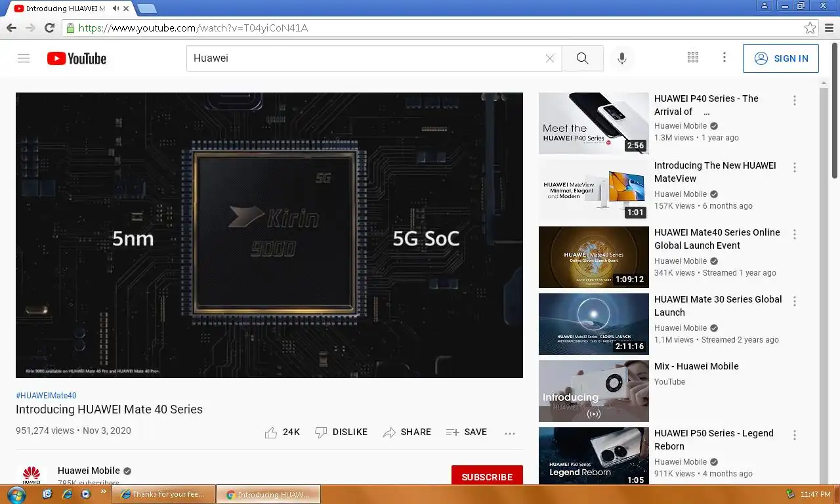Open HUAWEI Mate40 Series Online Launch thumbnail

coord(594,257)
